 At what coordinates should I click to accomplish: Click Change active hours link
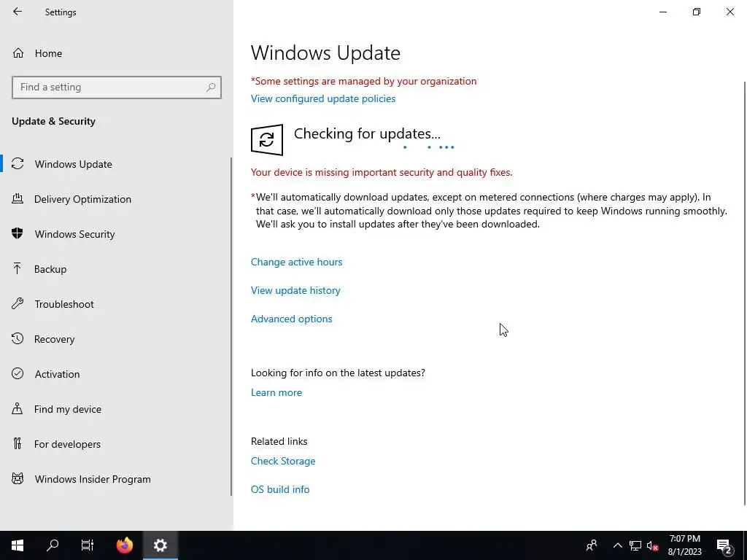296,262
